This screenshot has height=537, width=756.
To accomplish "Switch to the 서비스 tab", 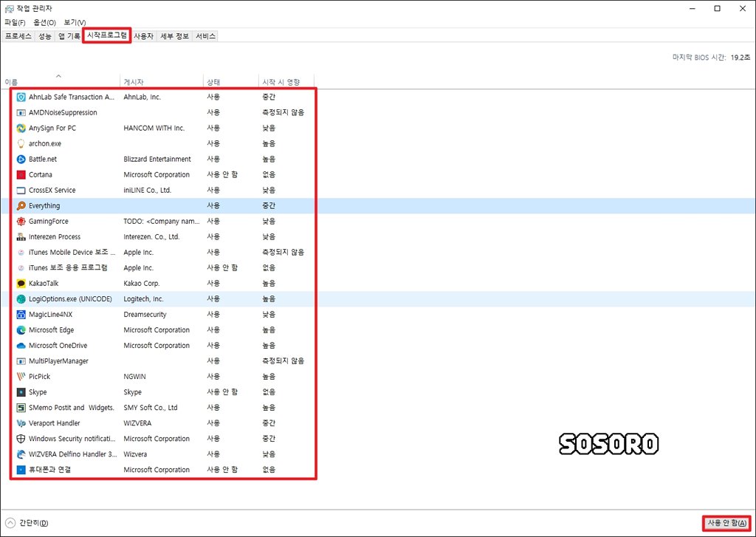I will [x=205, y=36].
